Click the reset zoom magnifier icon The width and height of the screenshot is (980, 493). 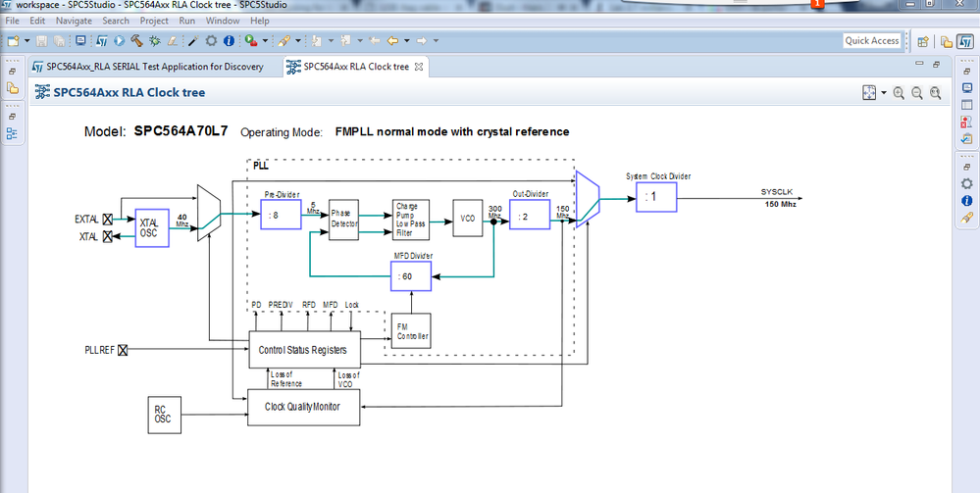(x=935, y=93)
